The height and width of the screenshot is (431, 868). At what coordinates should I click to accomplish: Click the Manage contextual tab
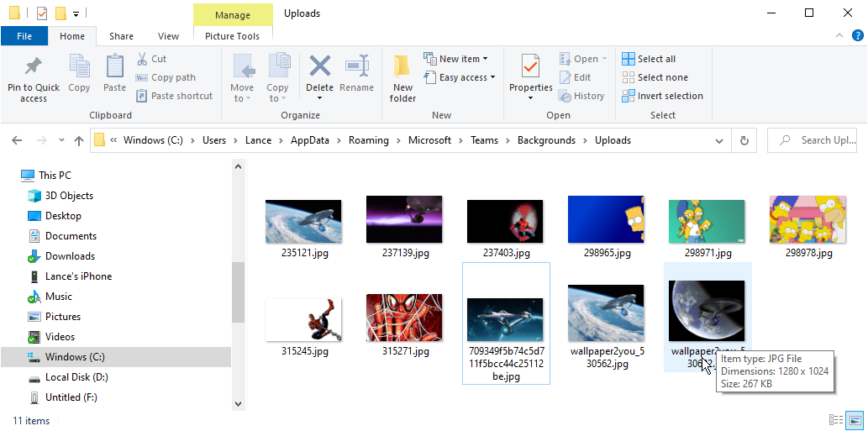pos(233,15)
